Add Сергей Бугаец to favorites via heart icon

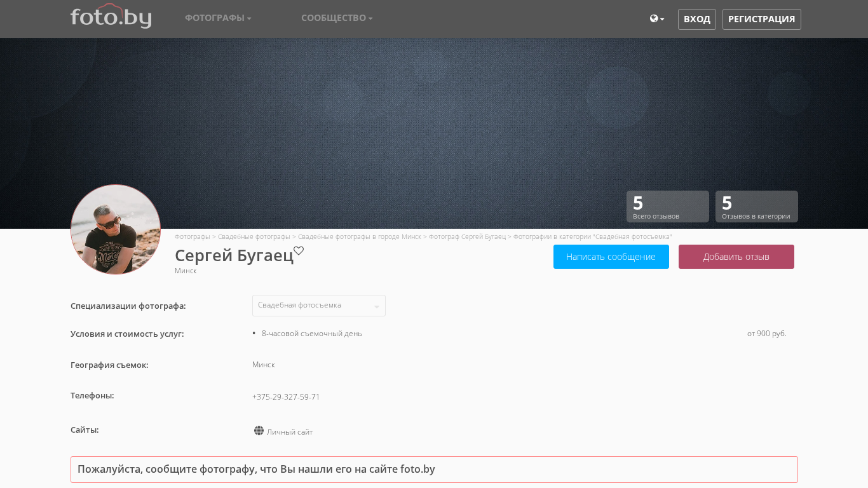[x=299, y=251]
